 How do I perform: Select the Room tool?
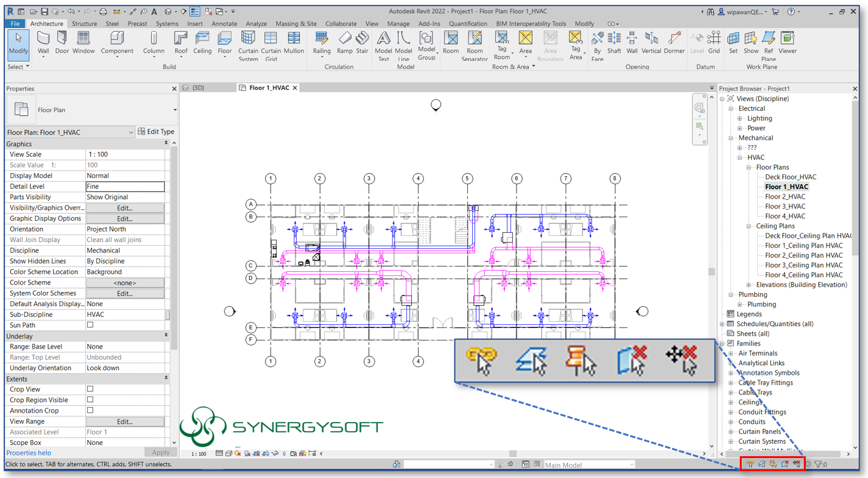point(450,44)
